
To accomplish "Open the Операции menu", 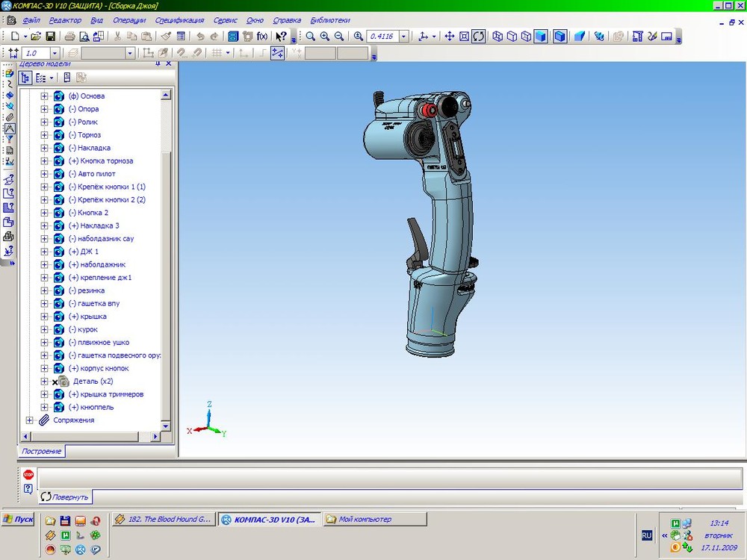I will pyautogui.click(x=129, y=21).
